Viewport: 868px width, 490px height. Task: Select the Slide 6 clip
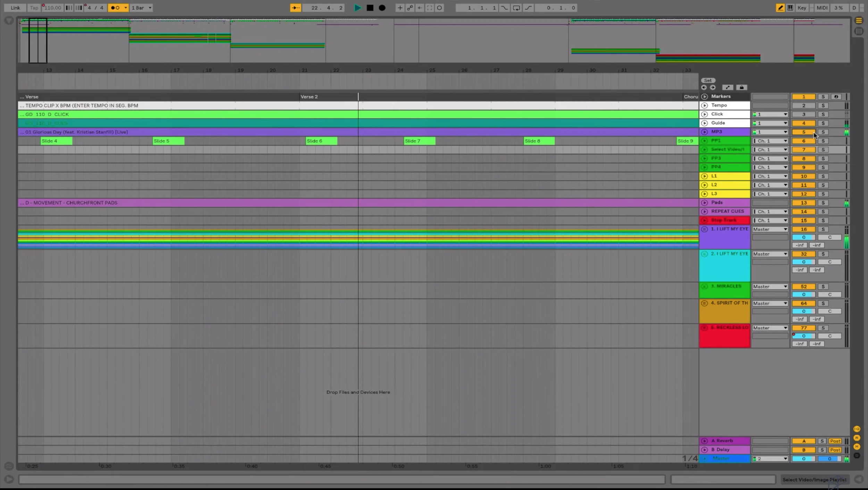tap(321, 141)
